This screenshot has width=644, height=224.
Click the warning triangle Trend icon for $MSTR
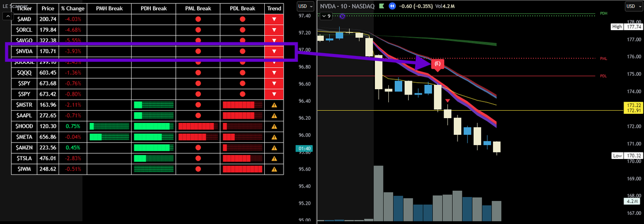point(274,105)
